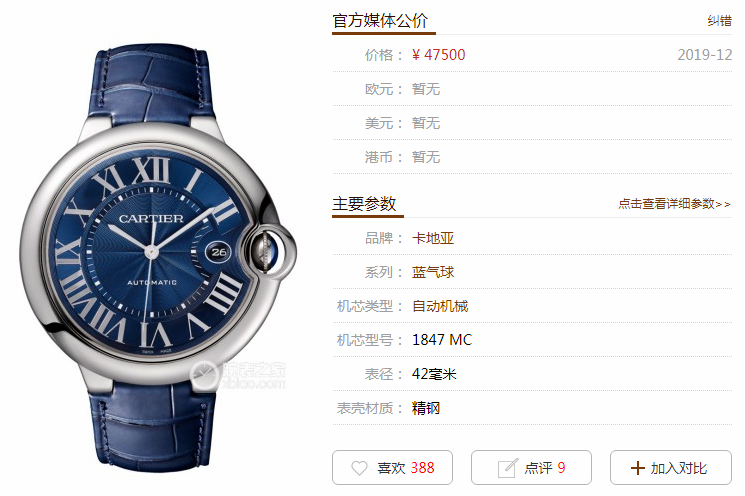The height and width of the screenshot is (496, 745).
Task: Click the 42毫米 case diameter value
Action: [434, 374]
